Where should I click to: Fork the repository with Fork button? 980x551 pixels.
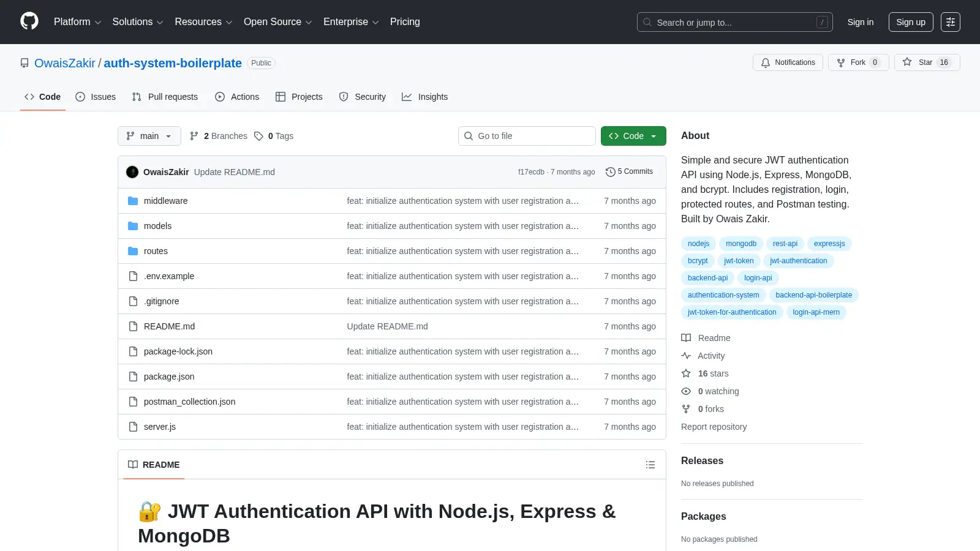[859, 62]
